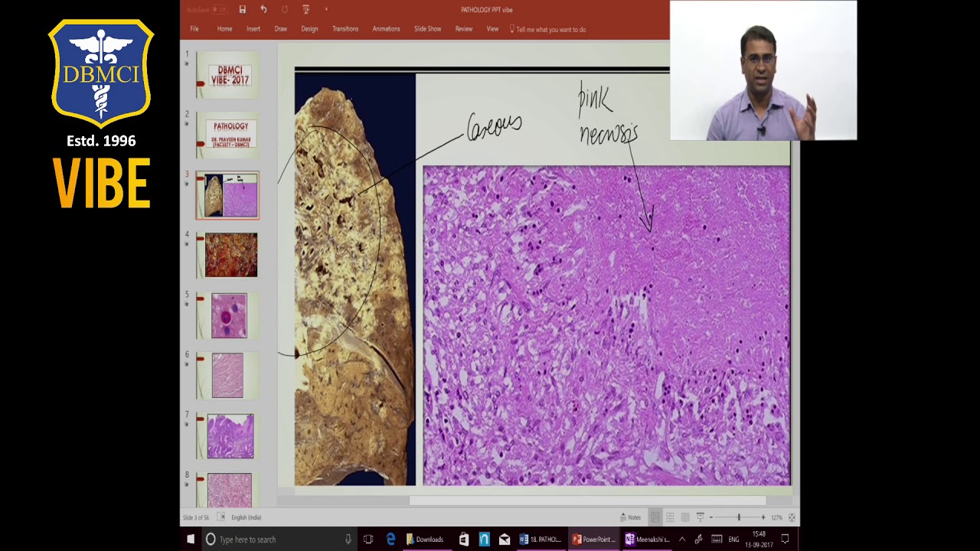Select slide 3 caseous necrosis thumbnail
Image resolution: width=980 pixels, height=551 pixels.
pos(227,195)
